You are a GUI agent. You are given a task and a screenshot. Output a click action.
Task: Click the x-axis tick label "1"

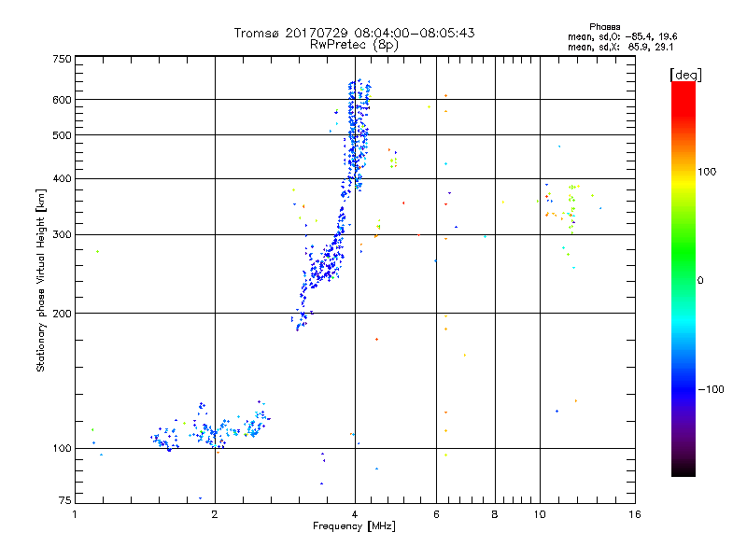coord(76,514)
